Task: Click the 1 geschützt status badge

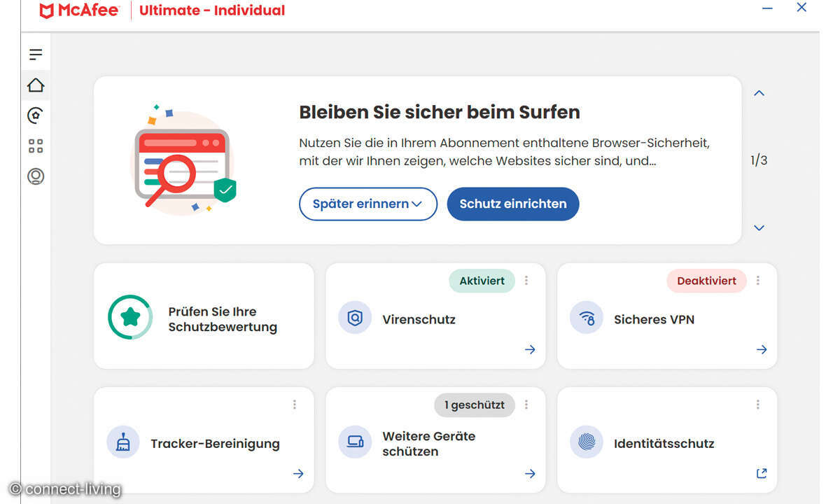Action: click(x=475, y=405)
